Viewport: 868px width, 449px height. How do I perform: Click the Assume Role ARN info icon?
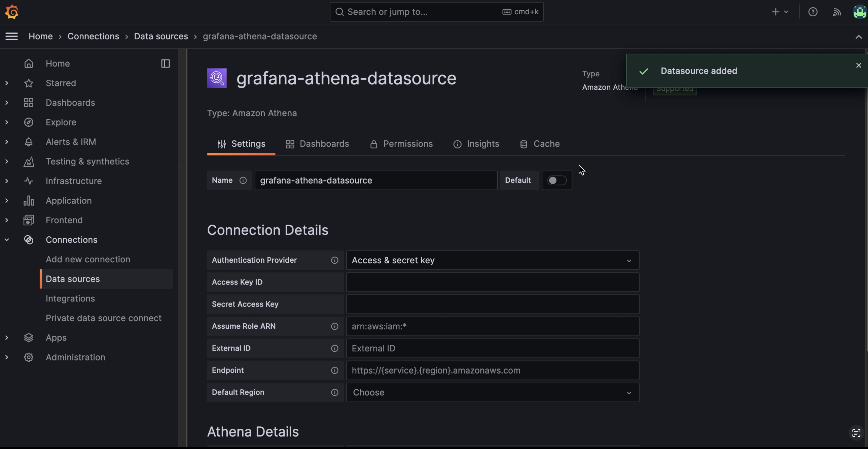pyautogui.click(x=335, y=326)
